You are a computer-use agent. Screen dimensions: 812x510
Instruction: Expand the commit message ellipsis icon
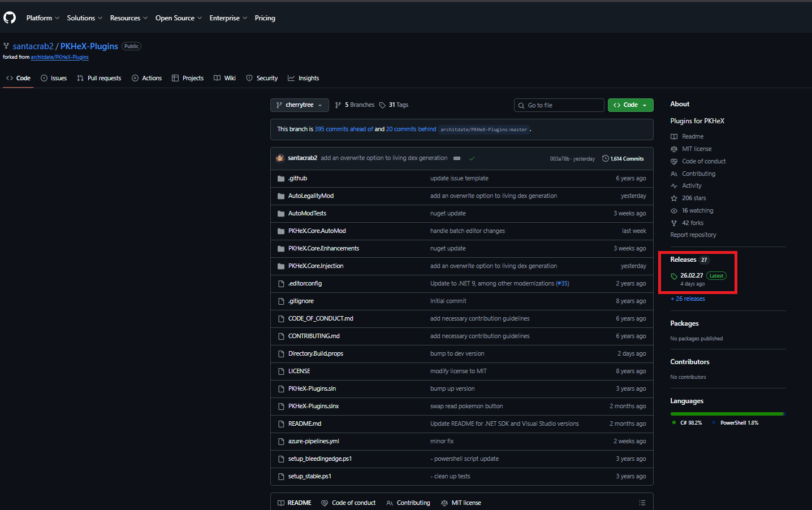pyautogui.click(x=457, y=158)
